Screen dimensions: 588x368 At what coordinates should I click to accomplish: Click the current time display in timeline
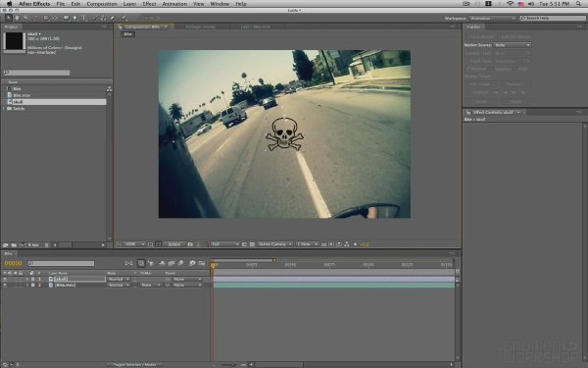(x=13, y=263)
